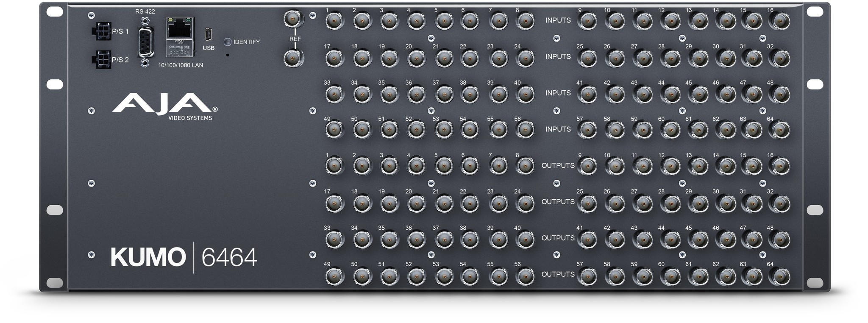The height and width of the screenshot is (323, 868).
Task: Select output BNC connector 1
Action: (x=334, y=166)
